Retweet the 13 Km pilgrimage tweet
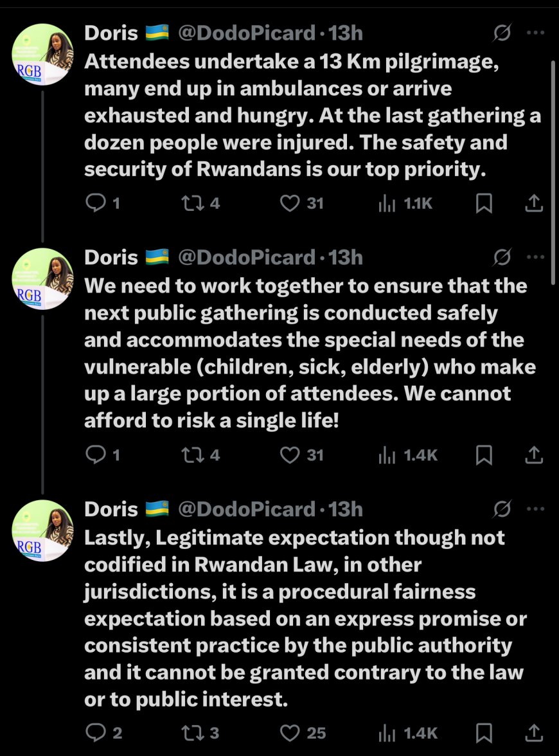 191,203
